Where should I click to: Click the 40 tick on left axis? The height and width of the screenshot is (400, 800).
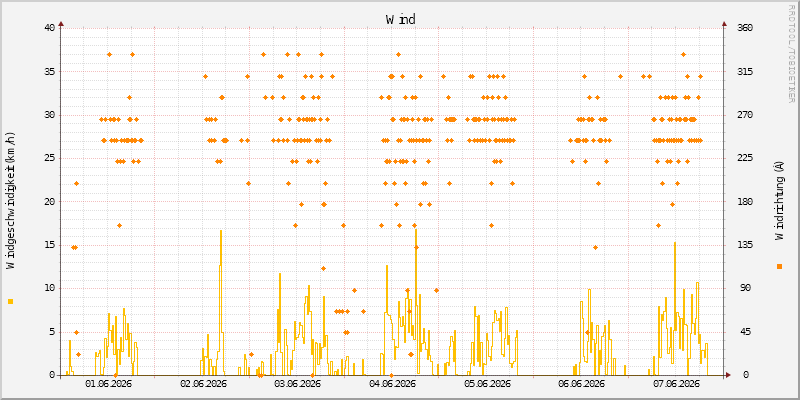point(49,28)
